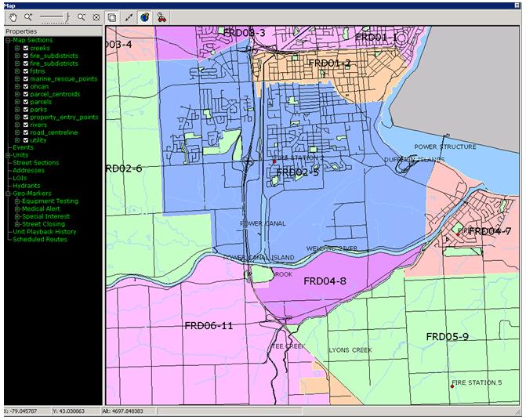526x420 pixels.
Task: Click the circled X reset icon
Action: pyautogui.click(x=96, y=16)
